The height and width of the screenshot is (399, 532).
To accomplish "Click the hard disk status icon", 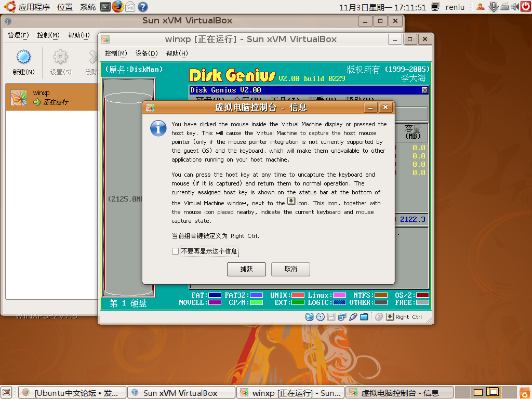I will click(309, 317).
